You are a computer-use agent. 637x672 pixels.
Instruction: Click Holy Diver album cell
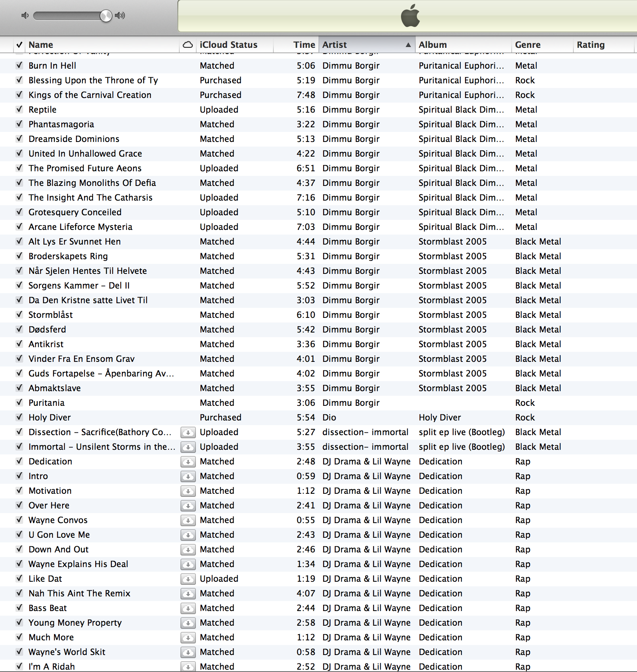pos(440,417)
